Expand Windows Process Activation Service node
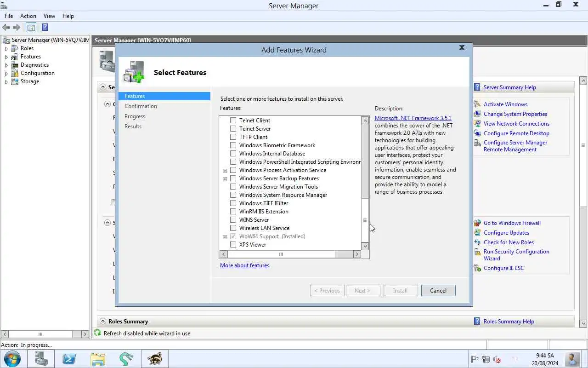Viewport: 588px width, 368px height. pyautogui.click(x=225, y=171)
